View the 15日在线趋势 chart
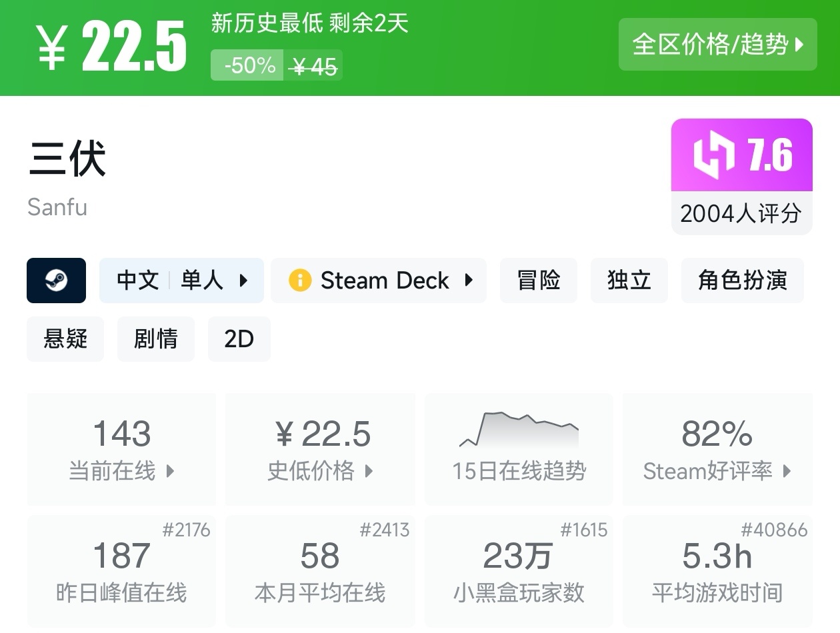 519,449
